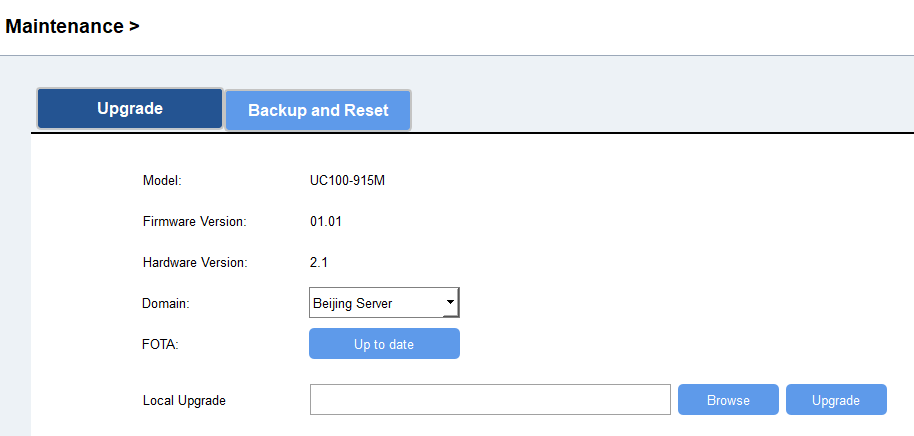Select the firmware version value 01.01
Screen dimensions: 914x436
click(x=326, y=221)
